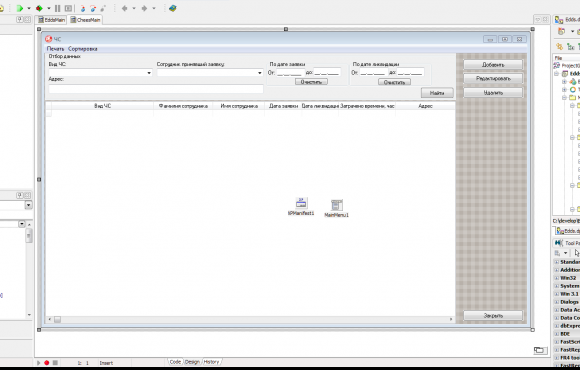Click the Найти button
Screen dimensions: 580x370
[437, 93]
